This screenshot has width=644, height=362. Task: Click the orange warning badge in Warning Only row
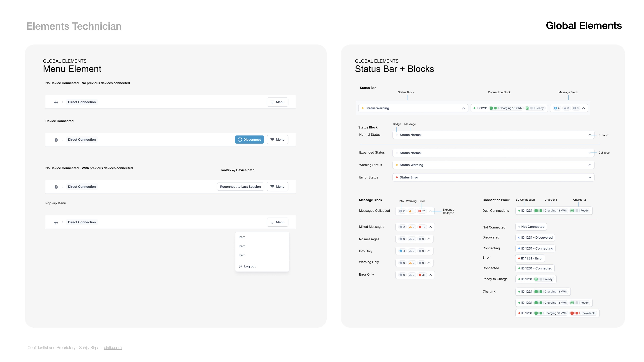412,263
